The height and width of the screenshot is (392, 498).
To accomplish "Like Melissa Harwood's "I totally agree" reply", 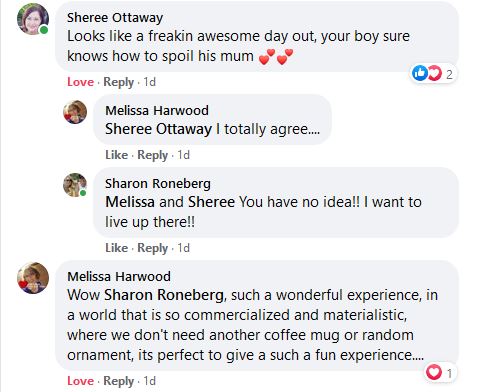I will tap(116, 155).
